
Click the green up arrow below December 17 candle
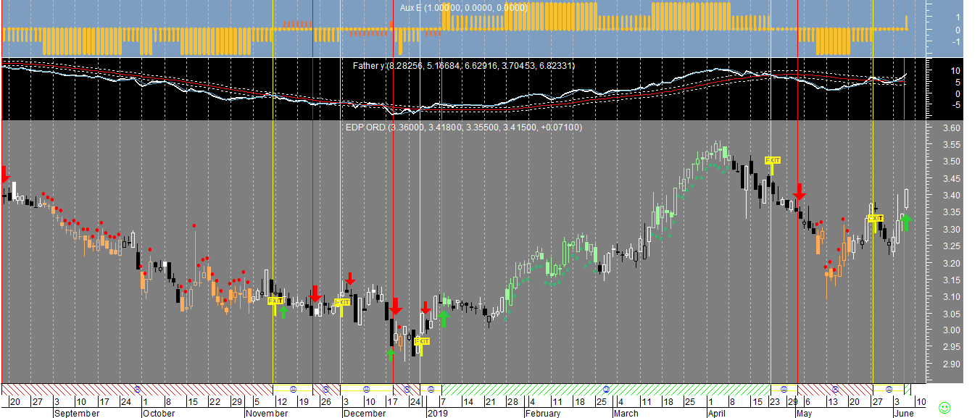coord(391,354)
